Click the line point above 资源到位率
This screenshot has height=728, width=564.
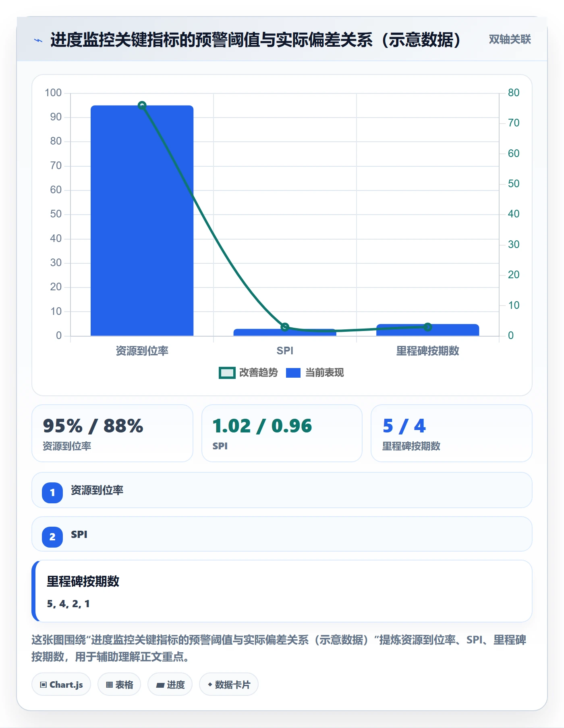click(142, 105)
